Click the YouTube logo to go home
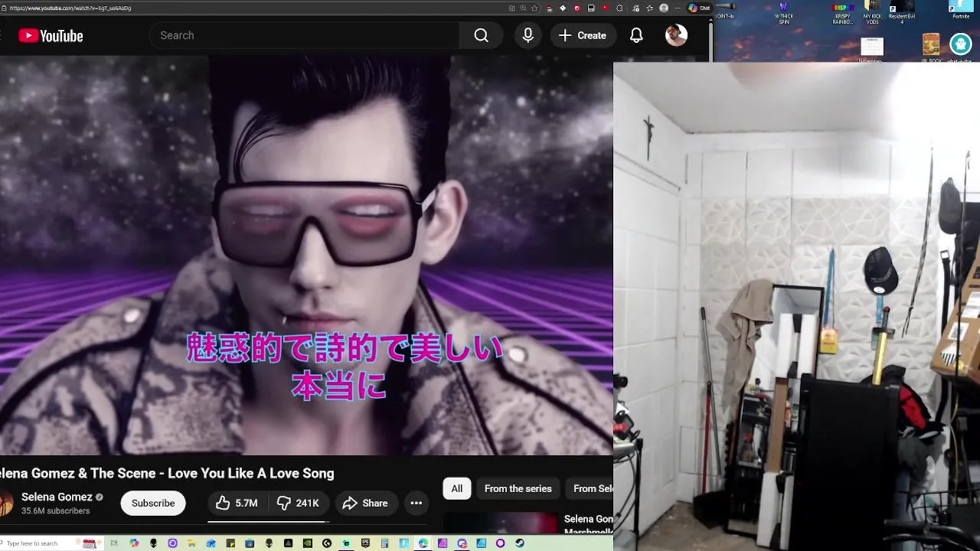Viewport: 980px width, 551px height. (x=51, y=36)
